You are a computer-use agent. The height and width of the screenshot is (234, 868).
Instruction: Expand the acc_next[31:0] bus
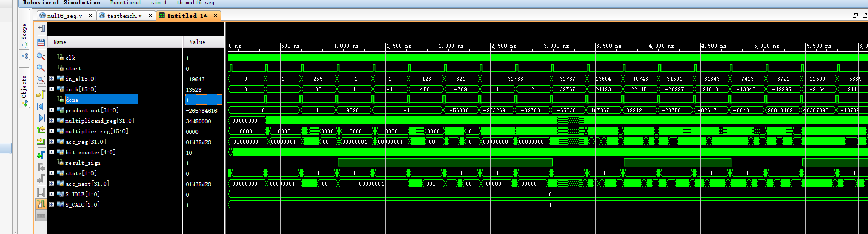pos(51,184)
